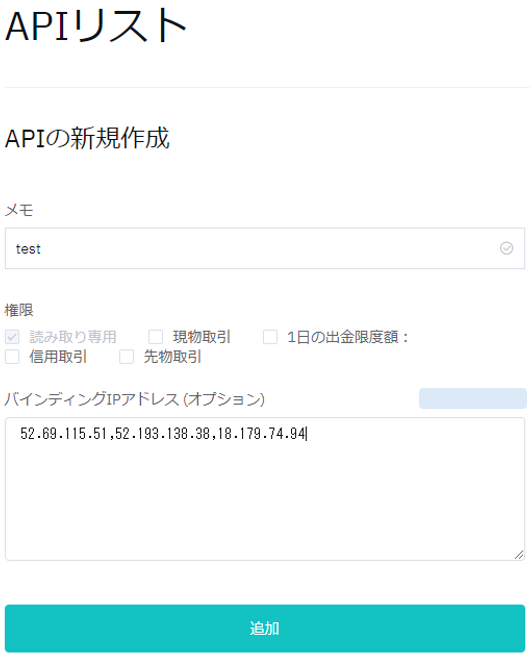Enable the 信用取引 checkbox
Image resolution: width=530 pixels, height=659 pixels.
coord(12,357)
